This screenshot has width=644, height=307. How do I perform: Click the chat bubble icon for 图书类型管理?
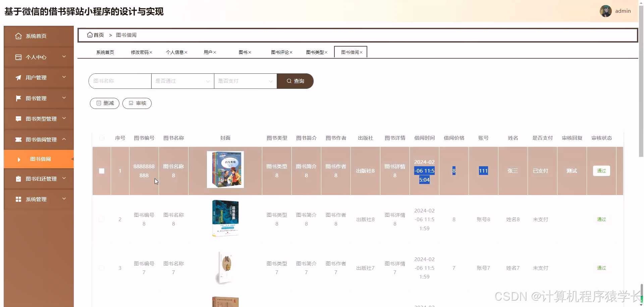(18, 119)
